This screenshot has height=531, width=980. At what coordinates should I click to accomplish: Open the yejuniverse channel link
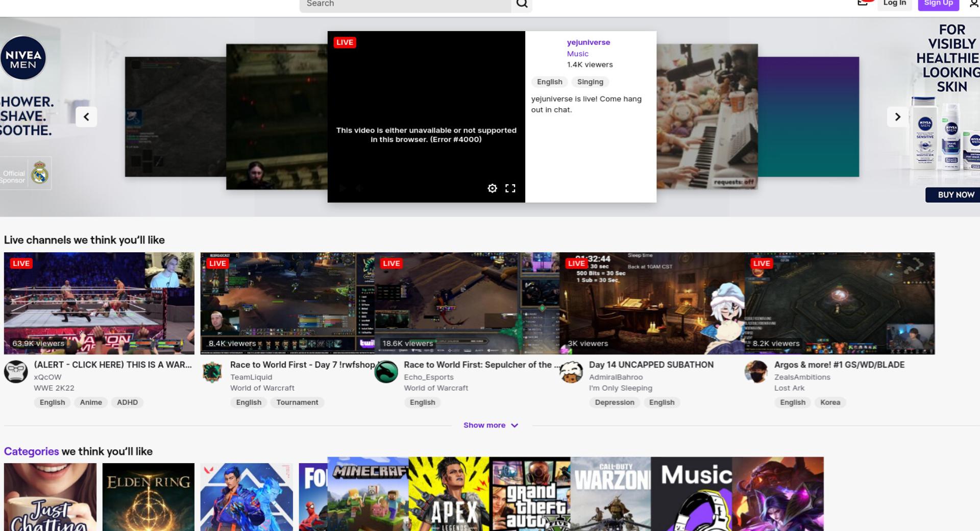[x=588, y=42]
